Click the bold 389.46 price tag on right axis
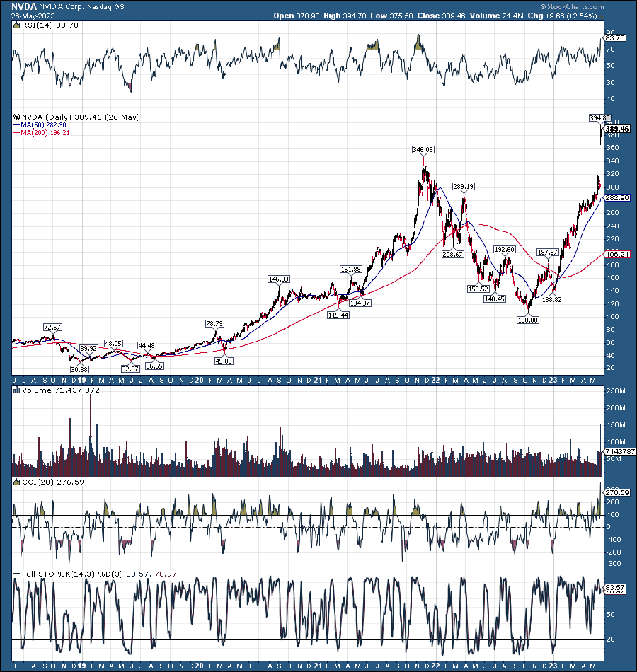This screenshot has height=672, width=637. pyautogui.click(x=617, y=129)
